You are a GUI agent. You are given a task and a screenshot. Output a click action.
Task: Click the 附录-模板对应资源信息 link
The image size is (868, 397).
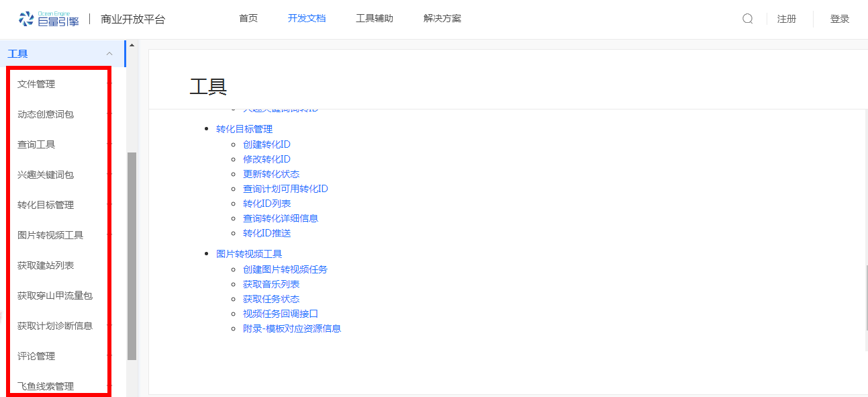(292, 328)
